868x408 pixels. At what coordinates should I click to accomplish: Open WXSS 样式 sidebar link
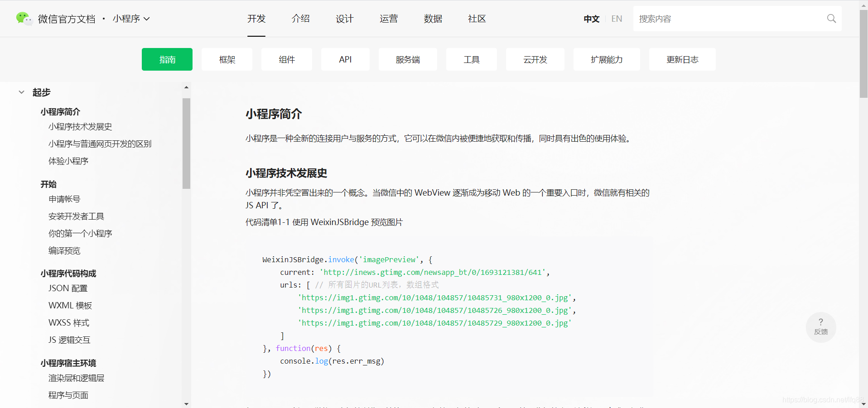[69, 322]
